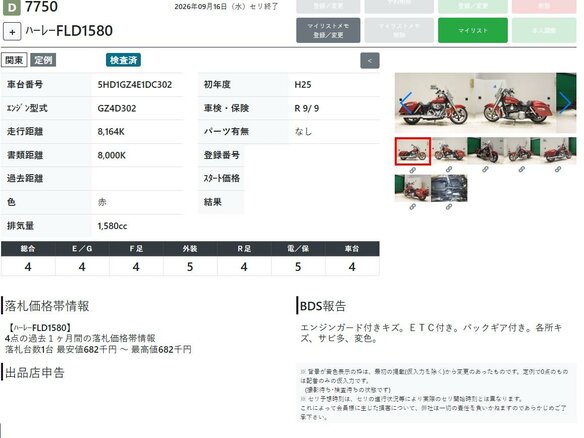Select the dark engine close-up thumbnail

449,188
